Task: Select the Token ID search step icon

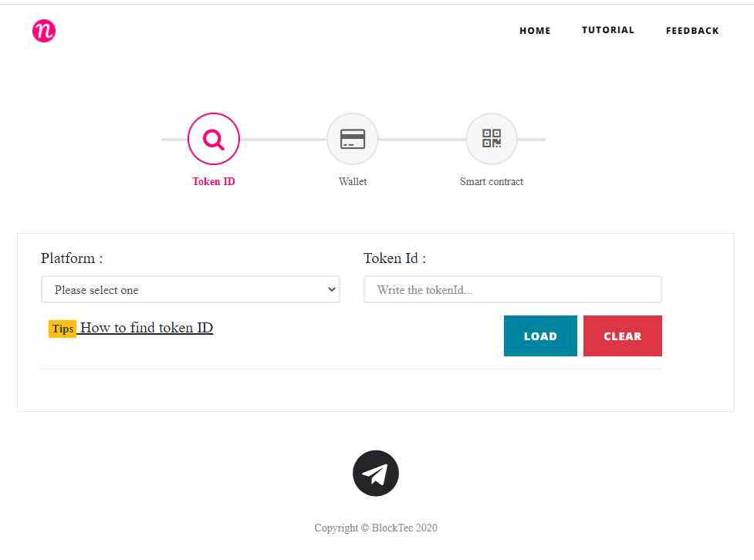Action: pos(214,139)
